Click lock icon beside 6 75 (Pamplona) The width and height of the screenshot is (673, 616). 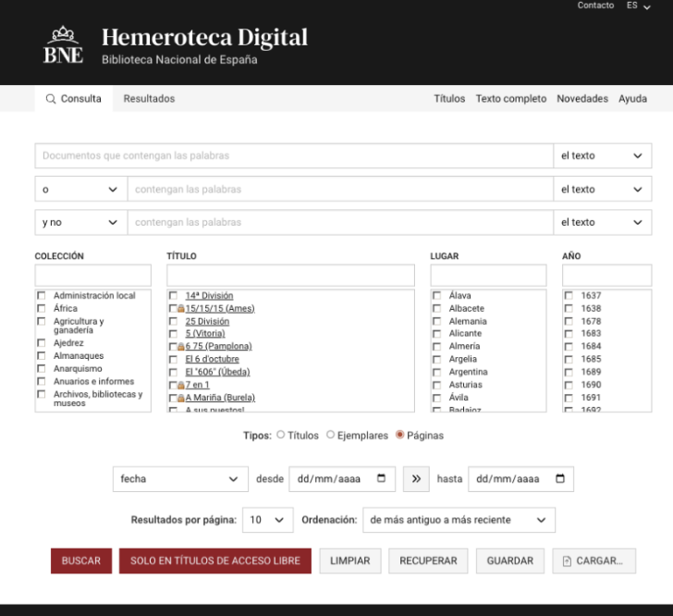point(181,346)
